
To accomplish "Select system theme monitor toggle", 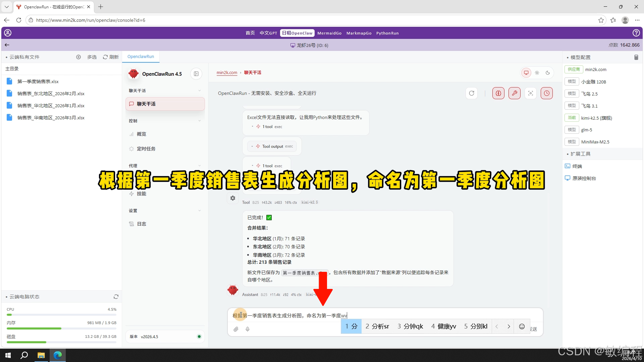I will (526, 72).
